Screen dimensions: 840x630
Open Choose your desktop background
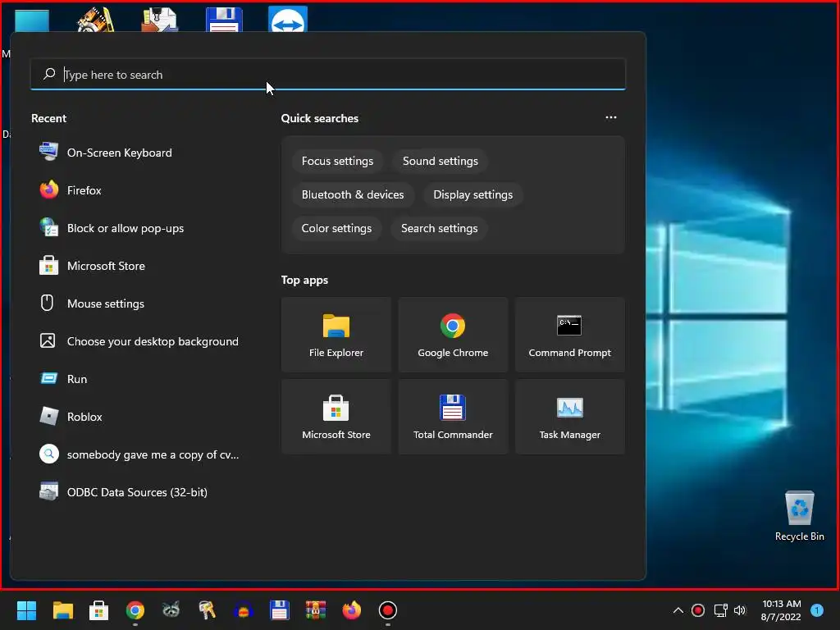(140, 341)
